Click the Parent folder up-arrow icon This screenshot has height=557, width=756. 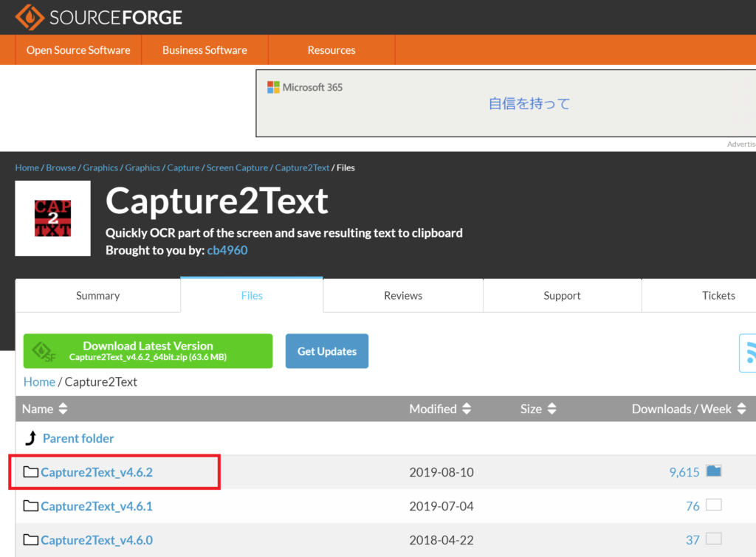pos(31,438)
